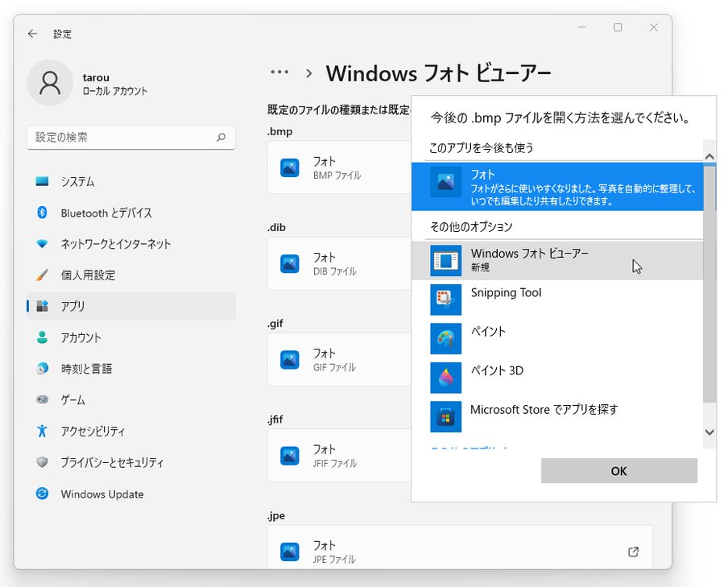
Task: Click the アカウント person icon
Action: [x=42, y=337]
